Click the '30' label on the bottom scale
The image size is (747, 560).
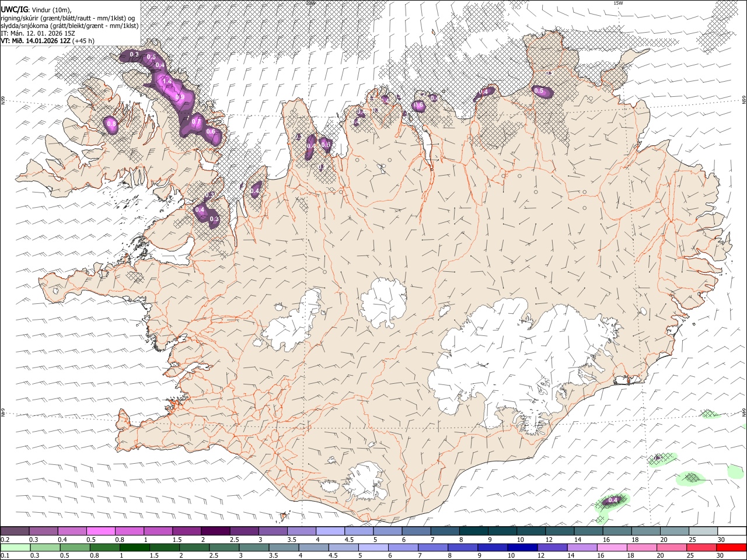coord(720,555)
